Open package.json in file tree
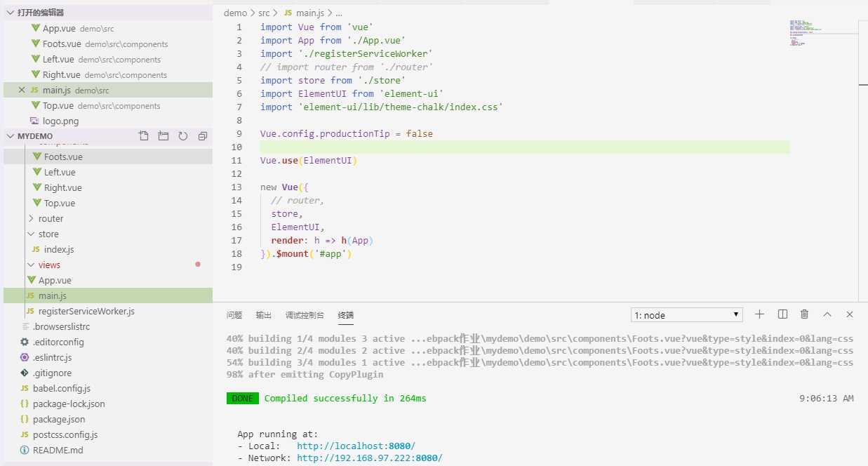Viewport: 868px width, 466px height. (107, 419)
